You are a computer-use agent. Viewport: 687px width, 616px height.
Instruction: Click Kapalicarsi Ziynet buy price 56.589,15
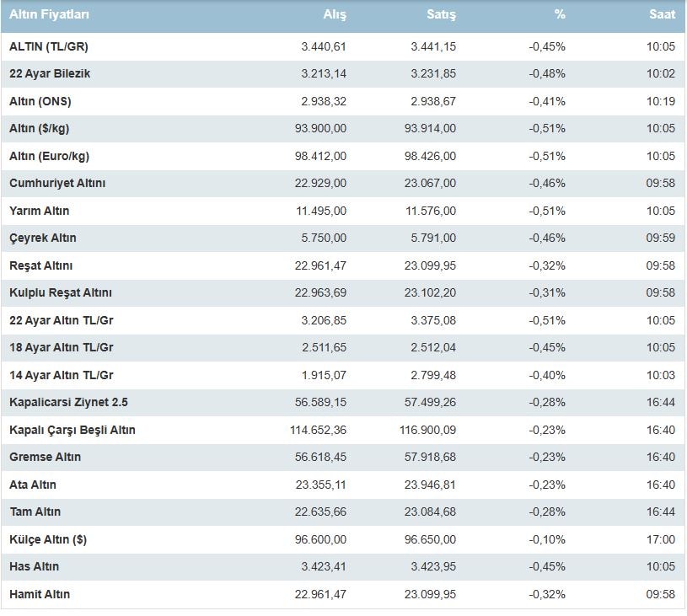coord(320,402)
